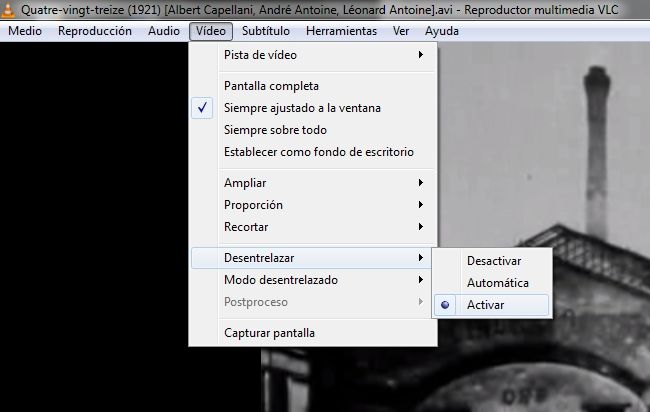
Task: Expand the Pista de vídeo submenu
Action: coord(313,55)
